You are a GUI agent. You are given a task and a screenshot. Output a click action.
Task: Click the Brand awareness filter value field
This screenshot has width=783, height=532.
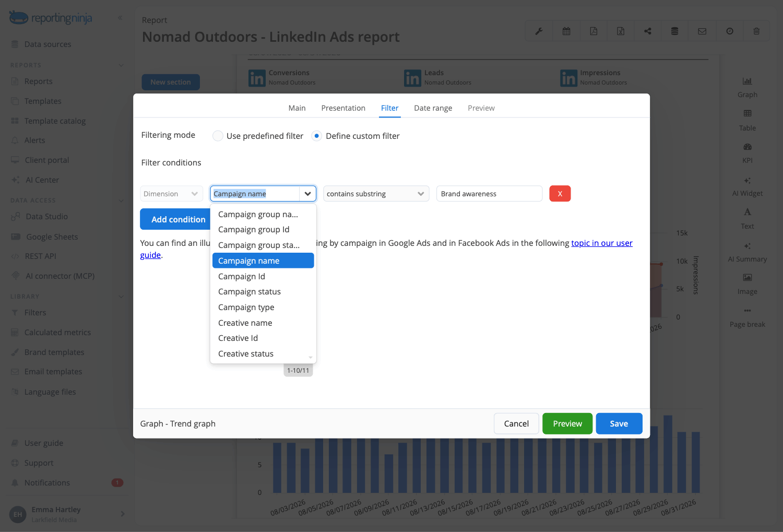(489, 194)
